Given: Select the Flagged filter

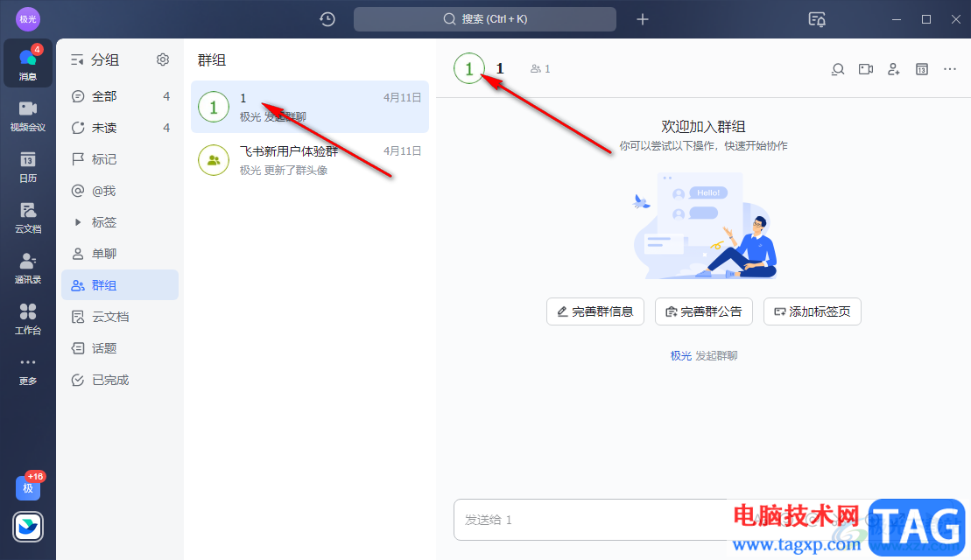Looking at the screenshot, I should pos(120,159).
